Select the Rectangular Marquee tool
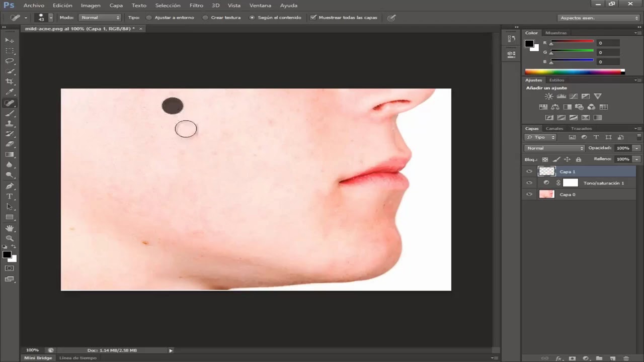 [10, 50]
